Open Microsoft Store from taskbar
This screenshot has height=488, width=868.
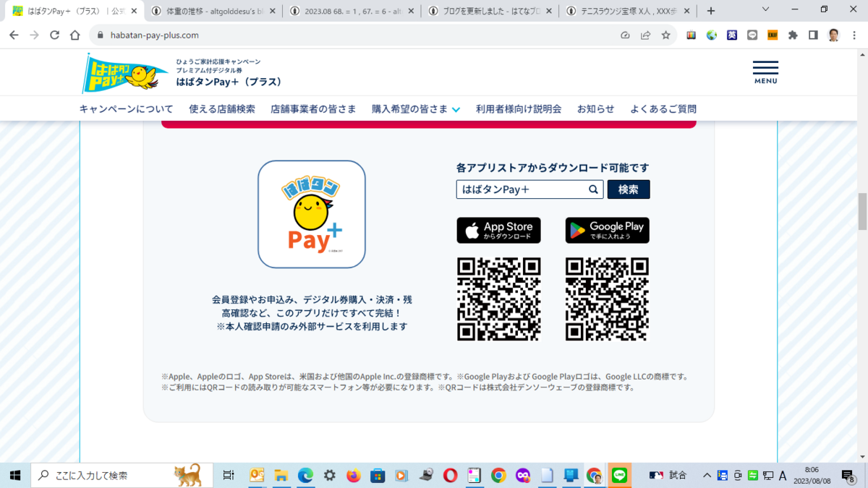pos(377,476)
